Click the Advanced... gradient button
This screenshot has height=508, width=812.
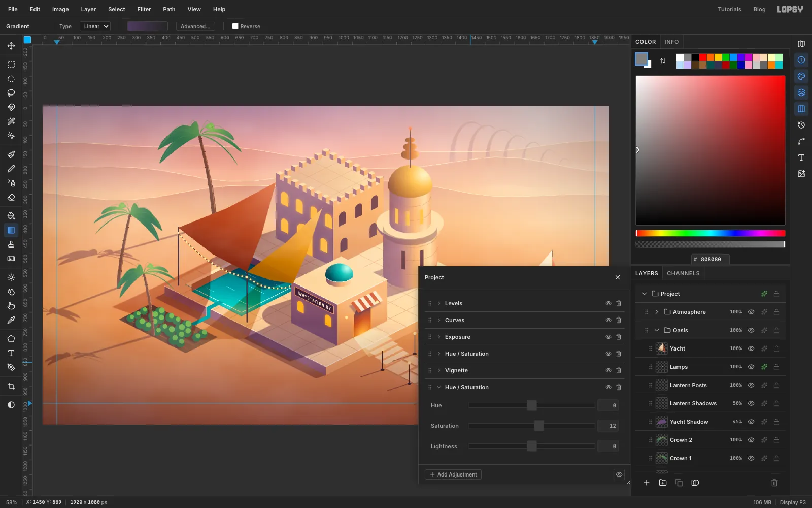click(x=195, y=26)
